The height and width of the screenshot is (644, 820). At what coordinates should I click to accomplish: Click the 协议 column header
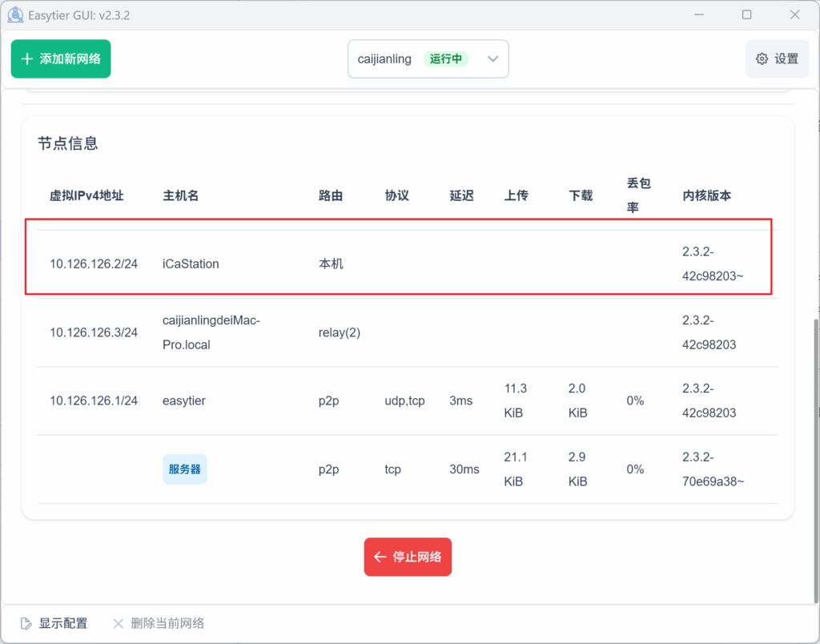[397, 195]
